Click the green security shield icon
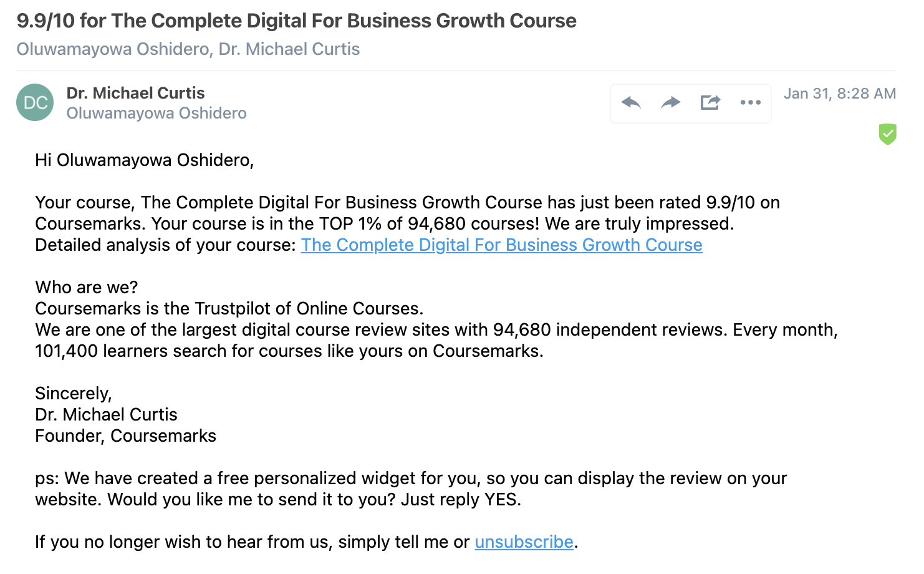The image size is (924, 574). pyautogui.click(x=887, y=134)
